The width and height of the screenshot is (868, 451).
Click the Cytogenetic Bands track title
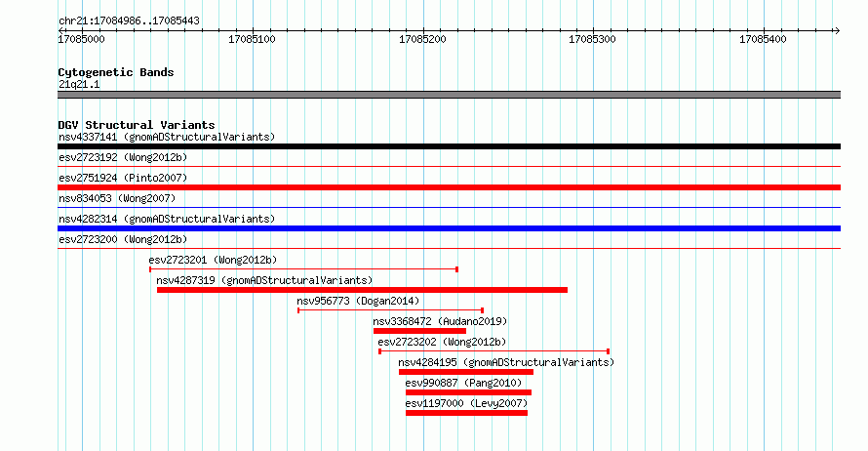pyautogui.click(x=116, y=72)
